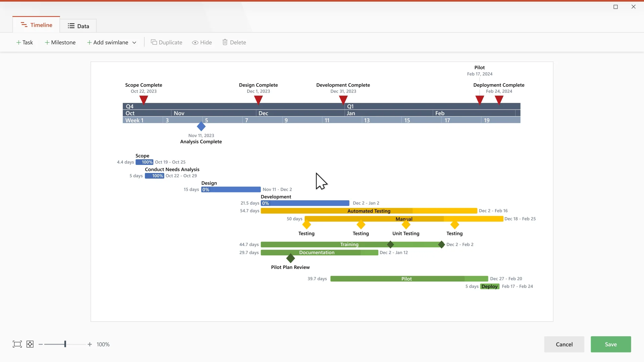Select the Timeline tab
Viewport: 644px width, 362px height.
[x=36, y=25]
